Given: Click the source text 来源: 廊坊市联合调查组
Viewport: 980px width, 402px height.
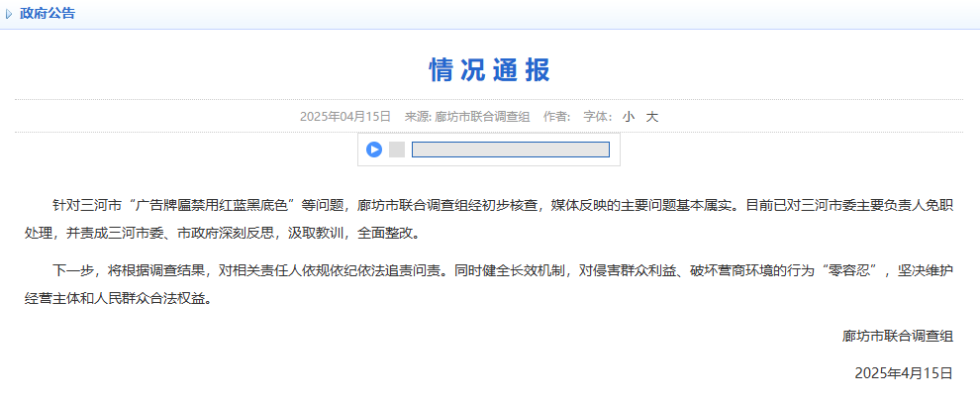Looking at the screenshot, I should (467, 116).
